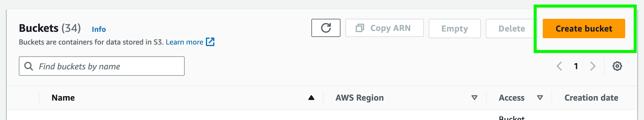Create a new bucket
Screen dimensions: 644x120
(x=584, y=28)
